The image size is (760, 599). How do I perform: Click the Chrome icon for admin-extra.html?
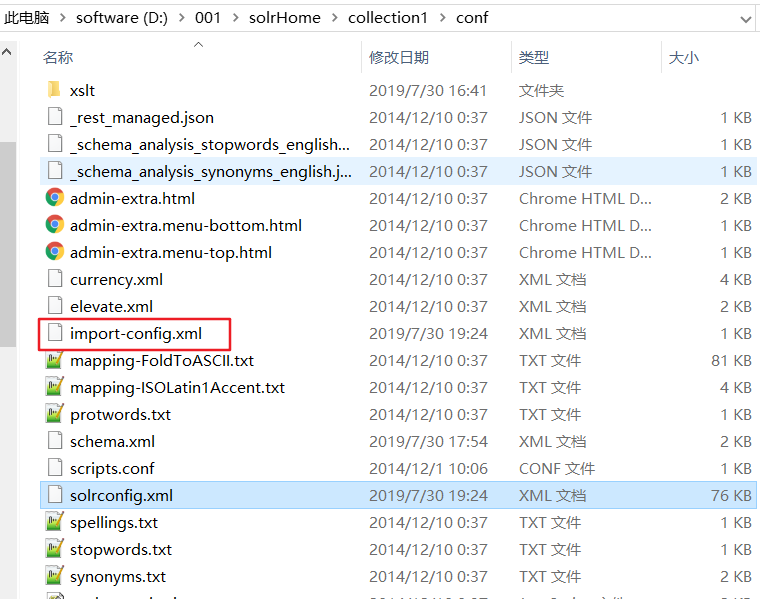point(55,198)
